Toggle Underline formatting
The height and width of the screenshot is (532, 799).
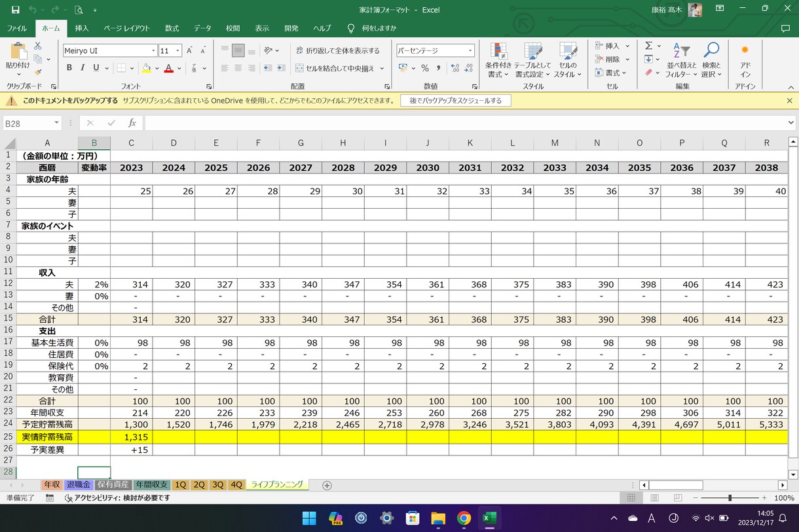click(96, 68)
